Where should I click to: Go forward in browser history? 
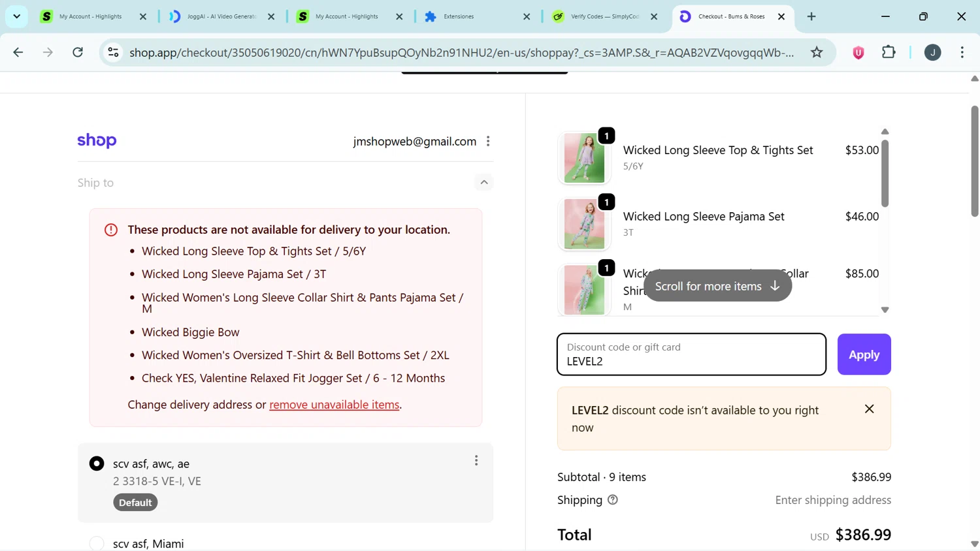click(x=48, y=52)
